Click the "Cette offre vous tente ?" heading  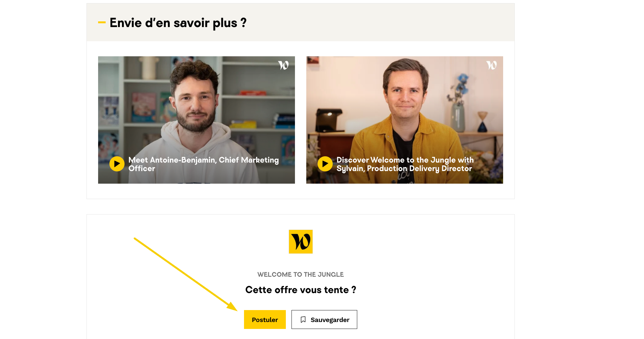pos(300,290)
